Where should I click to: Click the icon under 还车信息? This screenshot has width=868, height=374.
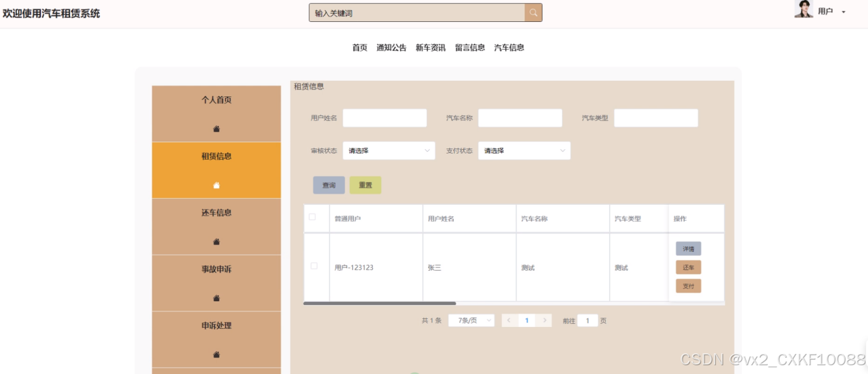(x=216, y=242)
